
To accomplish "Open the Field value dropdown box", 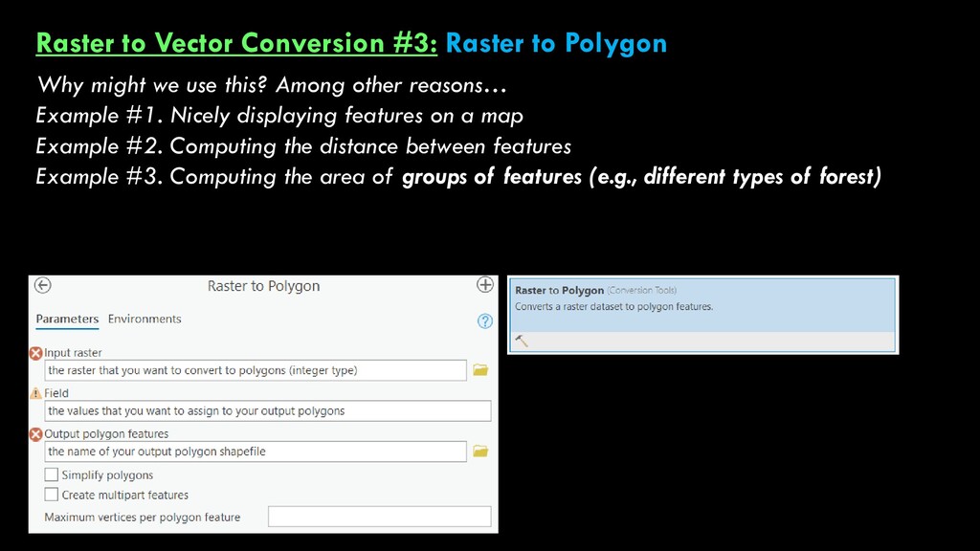I will [268, 411].
